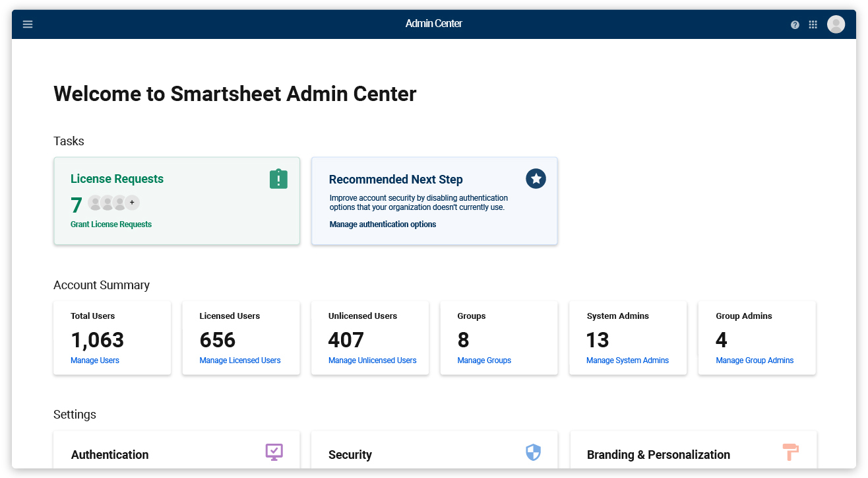Open Manage authentication options

point(383,224)
